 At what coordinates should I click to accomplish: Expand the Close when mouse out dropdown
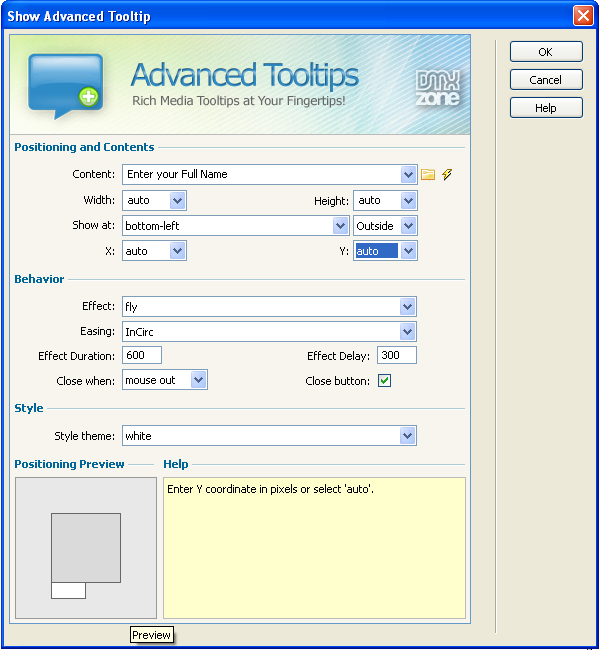coord(199,380)
